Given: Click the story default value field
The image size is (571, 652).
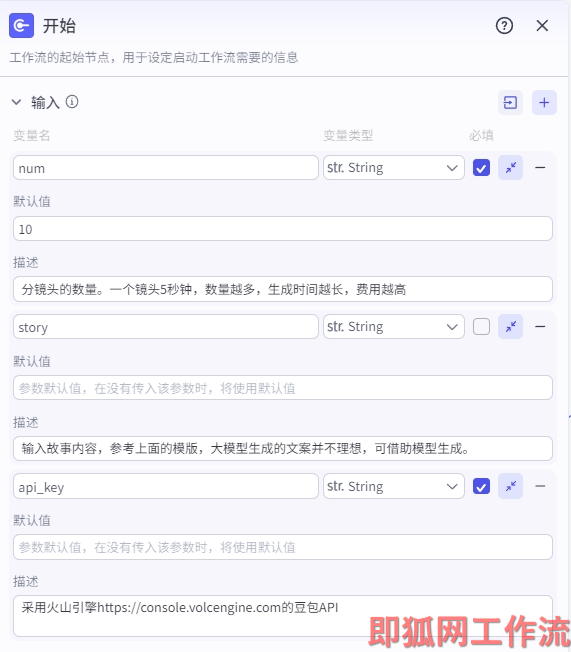Looking at the screenshot, I should (x=283, y=388).
